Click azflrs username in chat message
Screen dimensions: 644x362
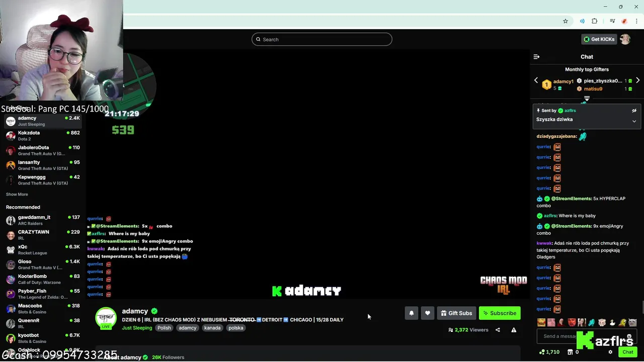click(x=550, y=216)
